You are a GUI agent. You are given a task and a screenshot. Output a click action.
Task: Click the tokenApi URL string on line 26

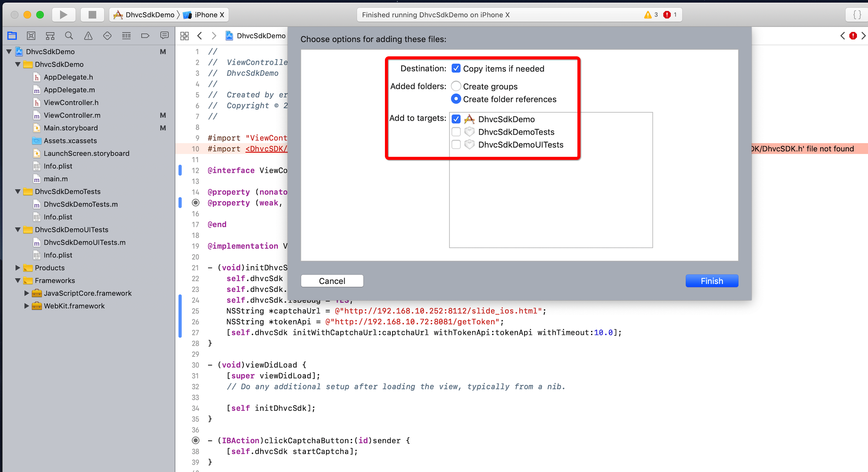412,322
